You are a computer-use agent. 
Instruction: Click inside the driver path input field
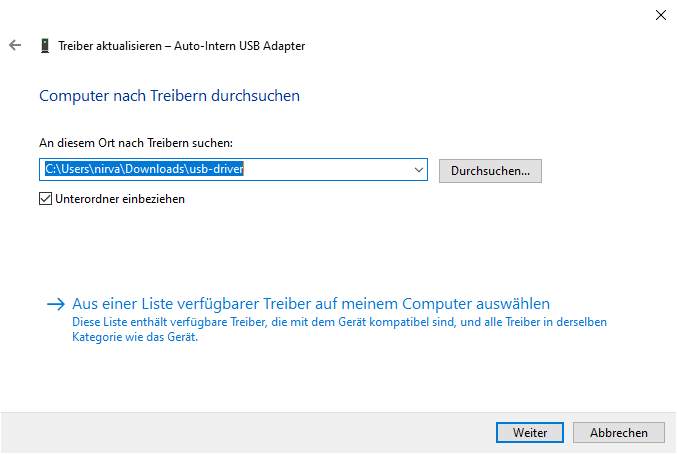pos(330,170)
